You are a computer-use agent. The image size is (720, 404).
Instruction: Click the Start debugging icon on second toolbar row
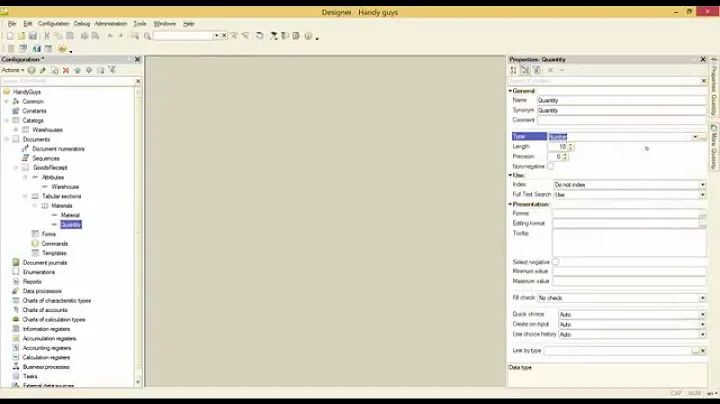point(62,49)
